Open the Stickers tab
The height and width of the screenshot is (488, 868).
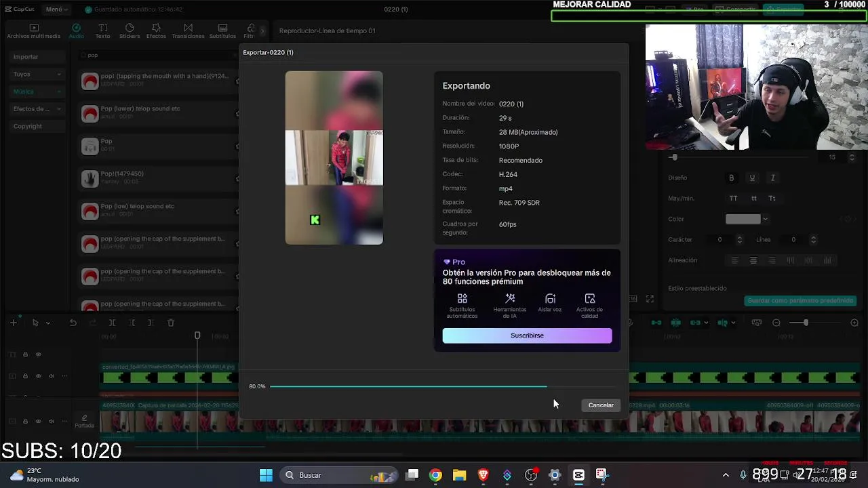click(130, 31)
